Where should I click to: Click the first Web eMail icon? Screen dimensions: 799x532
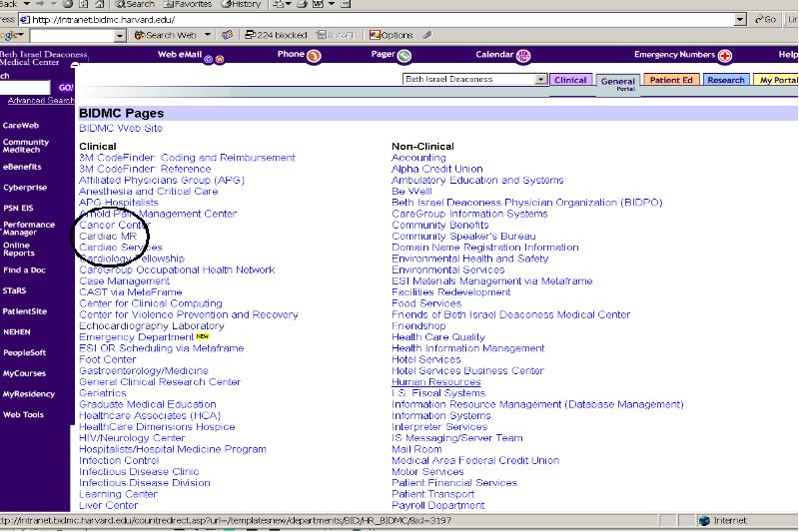click(209, 59)
